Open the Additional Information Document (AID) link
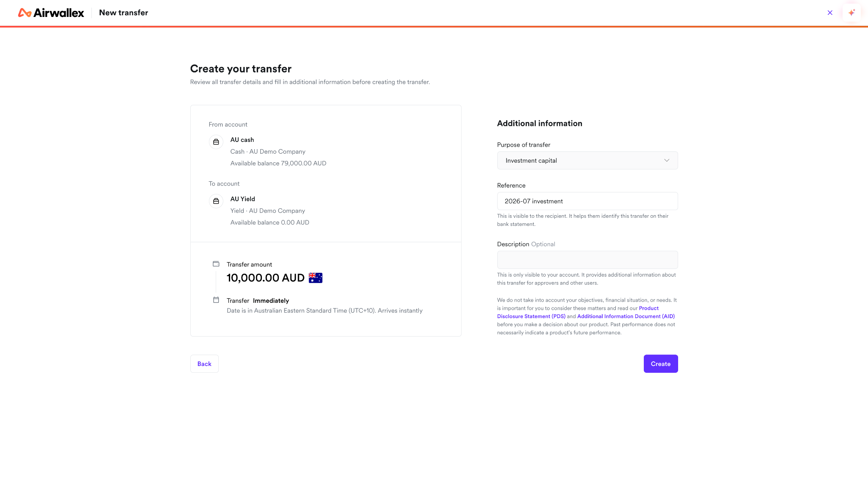The image size is (868, 488). tap(626, 316)
